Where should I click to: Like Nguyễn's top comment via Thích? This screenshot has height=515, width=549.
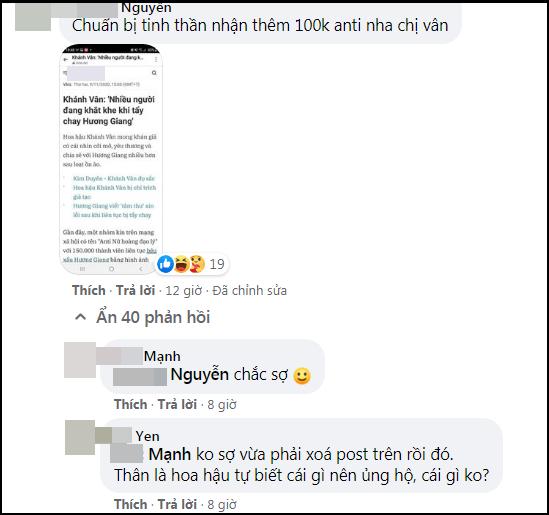click(89, 290)
